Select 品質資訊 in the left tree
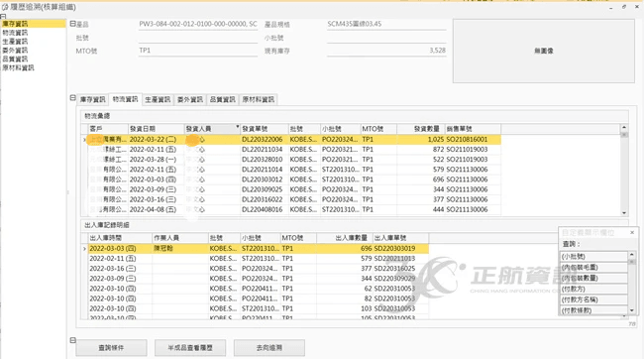 click(x=15, y=59)
